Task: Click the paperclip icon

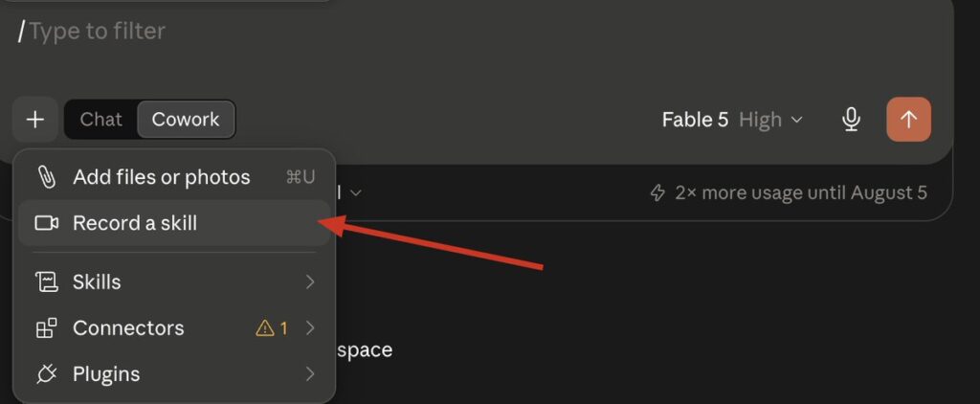Action: point(46,177)
